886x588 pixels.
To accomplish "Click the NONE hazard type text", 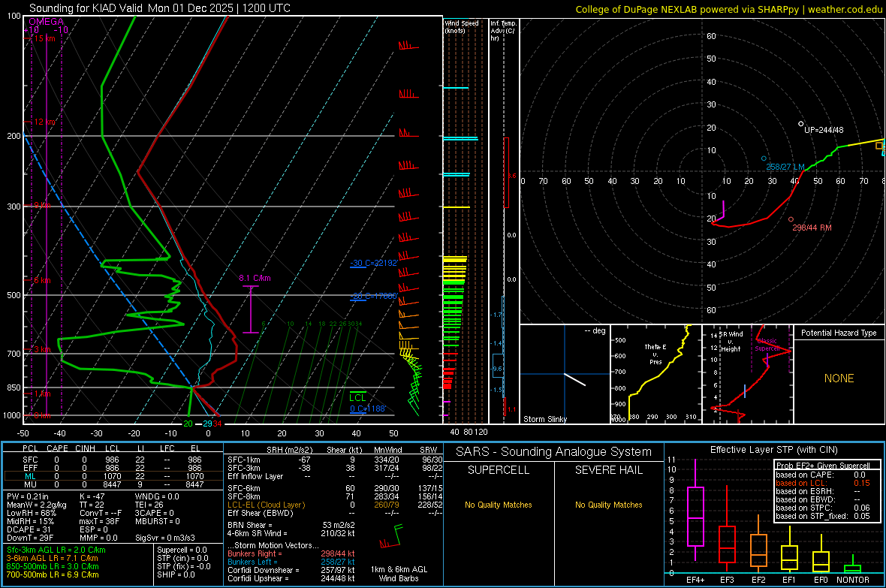I will coord(839,378).
